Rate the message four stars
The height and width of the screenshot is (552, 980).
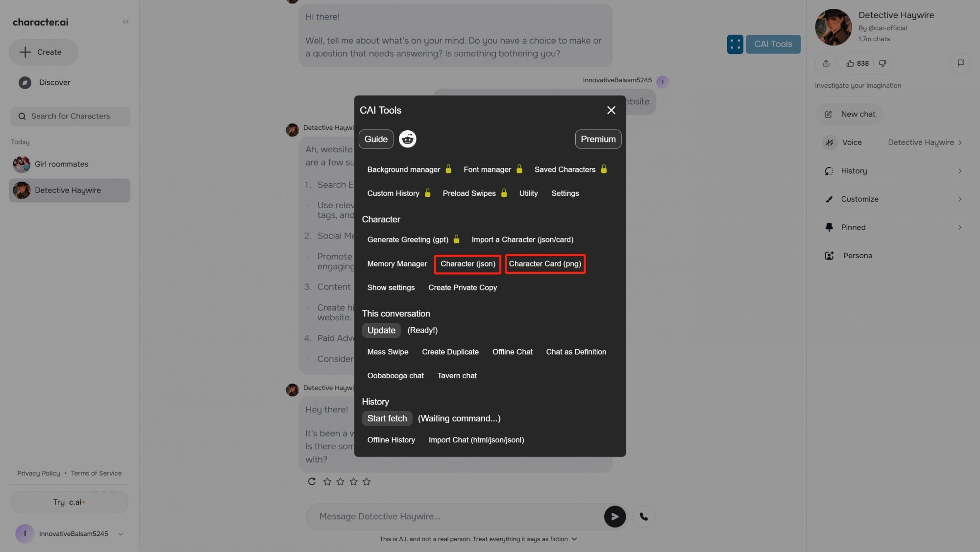[x=367, y=481]
